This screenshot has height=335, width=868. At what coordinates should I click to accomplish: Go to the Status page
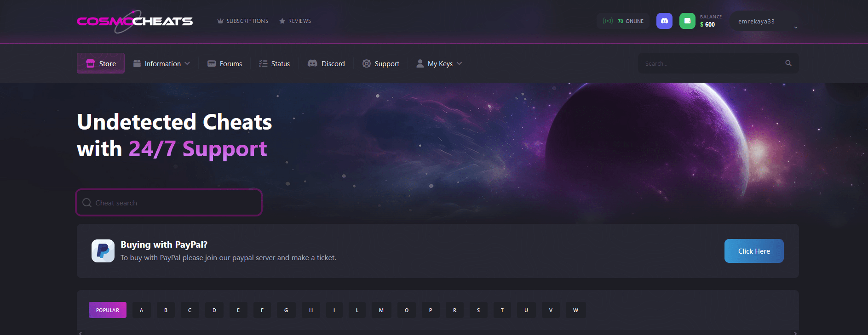(274, 63)
